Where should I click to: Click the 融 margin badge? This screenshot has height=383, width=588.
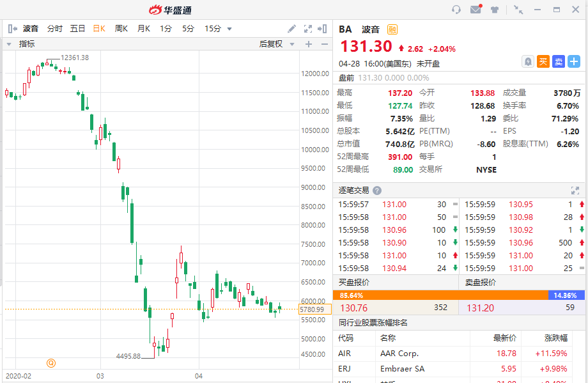[392, 29]
